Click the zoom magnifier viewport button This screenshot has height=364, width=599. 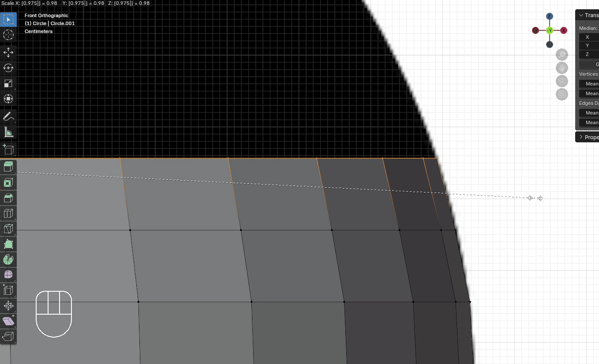click(x=562, y=55)
